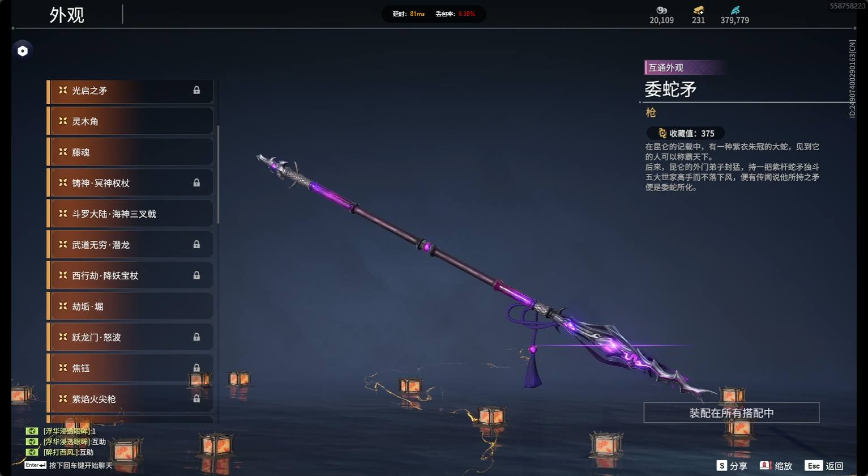
Task: Click the skin list scrollbar
Action: coord(218,175)
